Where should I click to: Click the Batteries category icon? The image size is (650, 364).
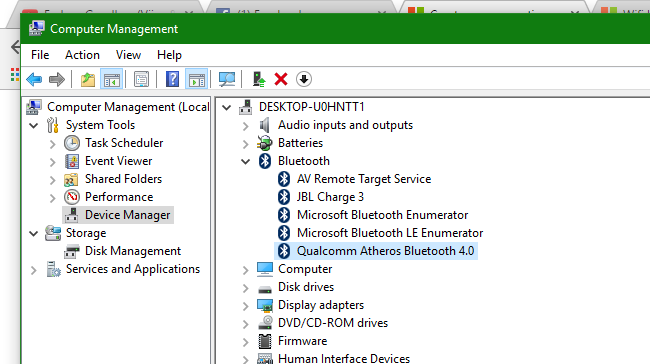[x=264, y=143]
